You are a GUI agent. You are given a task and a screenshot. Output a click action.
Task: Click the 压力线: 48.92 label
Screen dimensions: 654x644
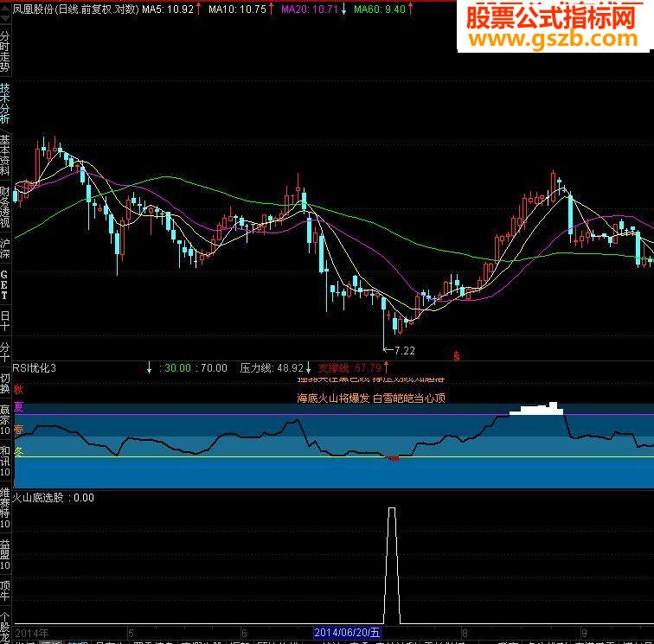click(272, 368)
